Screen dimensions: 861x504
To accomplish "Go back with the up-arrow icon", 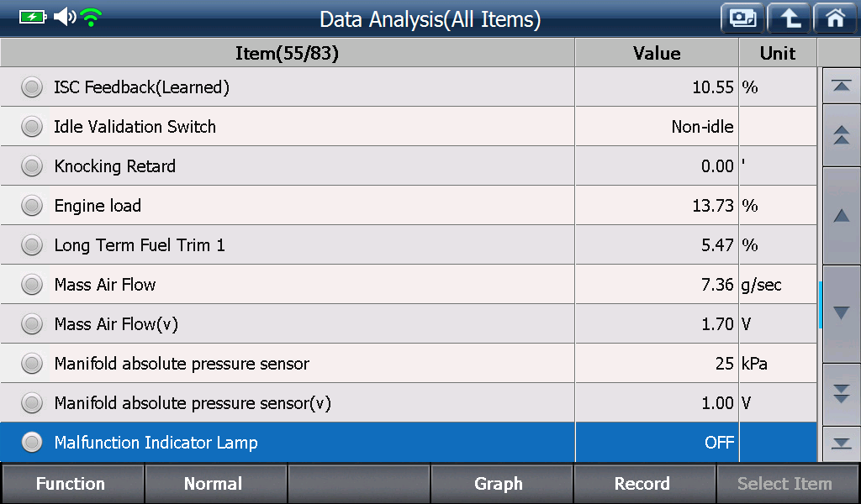I will pyautogui.click(x=789, y=18).
